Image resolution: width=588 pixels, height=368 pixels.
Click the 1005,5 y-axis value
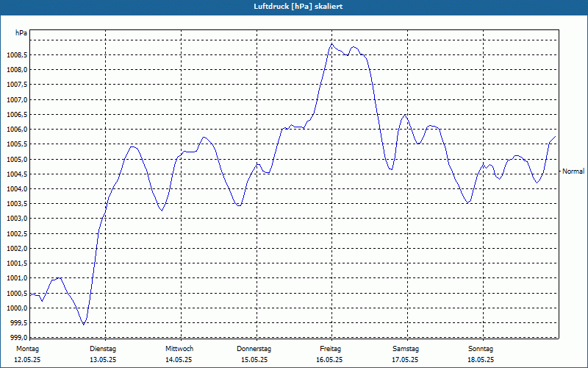17,144
